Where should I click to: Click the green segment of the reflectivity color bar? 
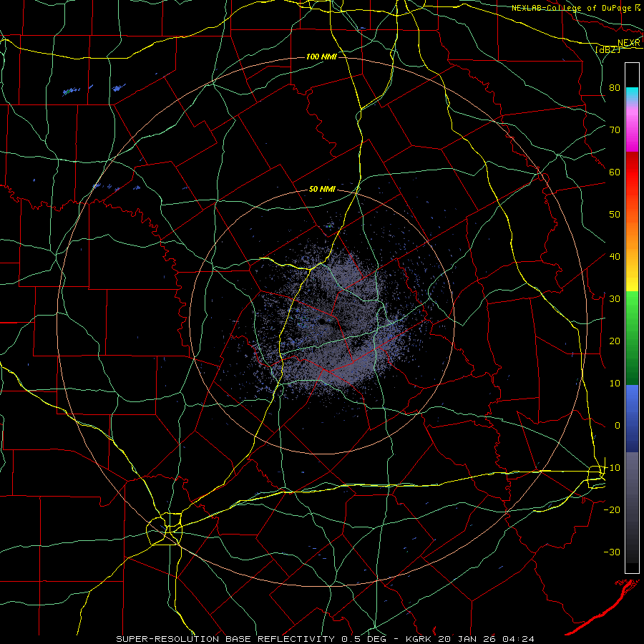[x=632, y=338]
